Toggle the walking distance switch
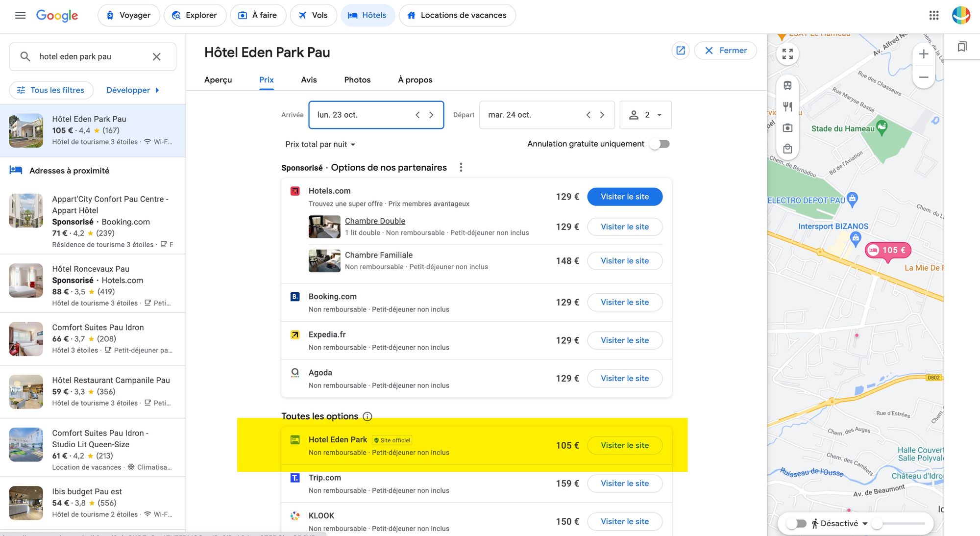 tap(797, 523)
